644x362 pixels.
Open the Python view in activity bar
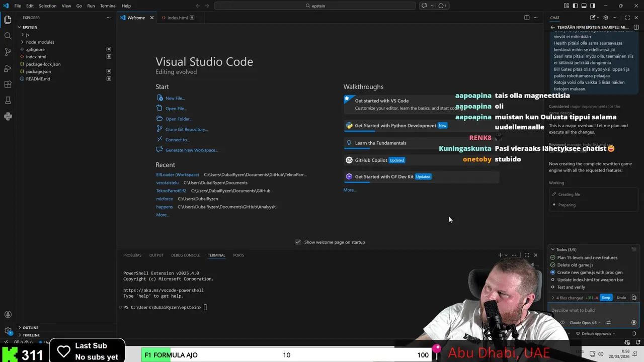tap(8, 116)
